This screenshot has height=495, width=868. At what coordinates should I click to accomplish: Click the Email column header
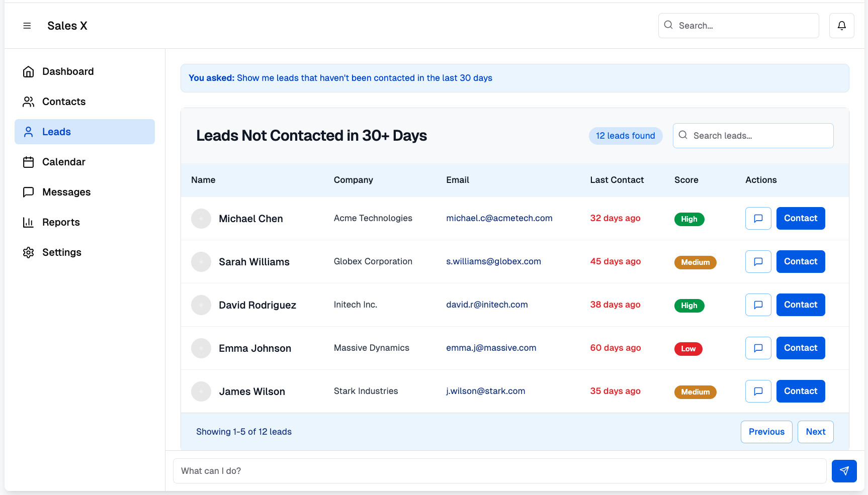tap(457, 180)
